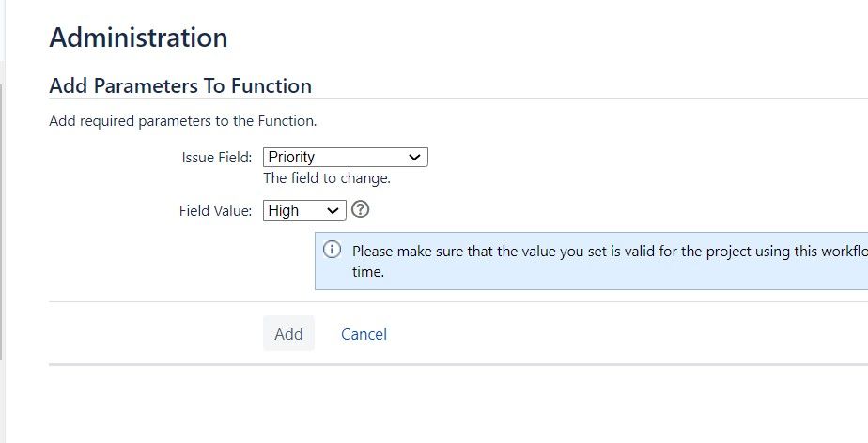Click the question mark help icon
Viewport: 868px width, 443px height.
pos(360,209)
